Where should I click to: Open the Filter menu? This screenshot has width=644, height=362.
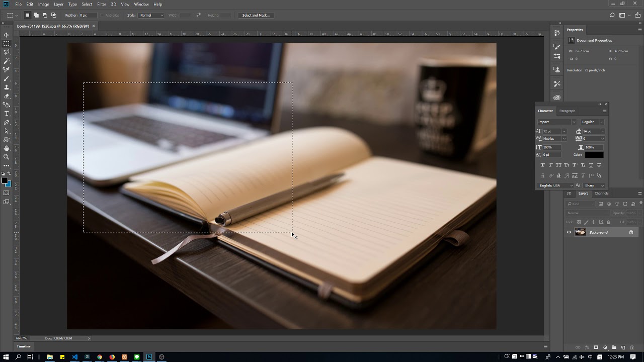[102, 4]
